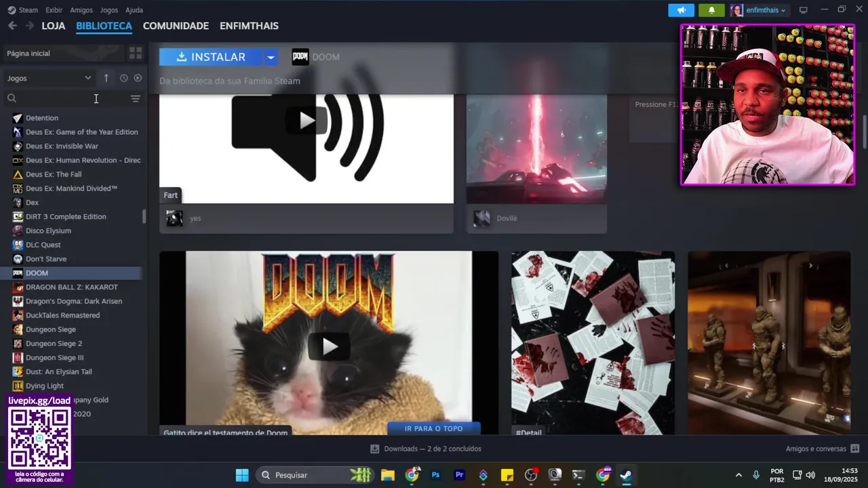
Task: Open the Exibir menu
Action: (x=54, y=10)
